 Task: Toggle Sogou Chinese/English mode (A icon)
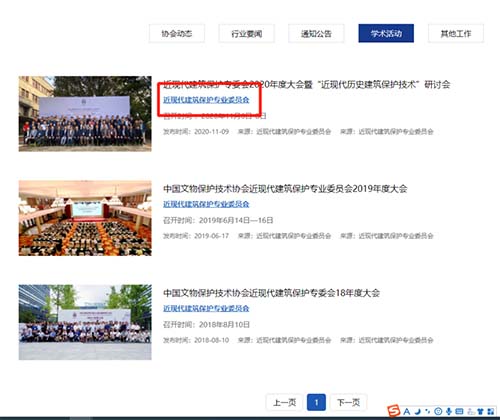pos(407,411)
